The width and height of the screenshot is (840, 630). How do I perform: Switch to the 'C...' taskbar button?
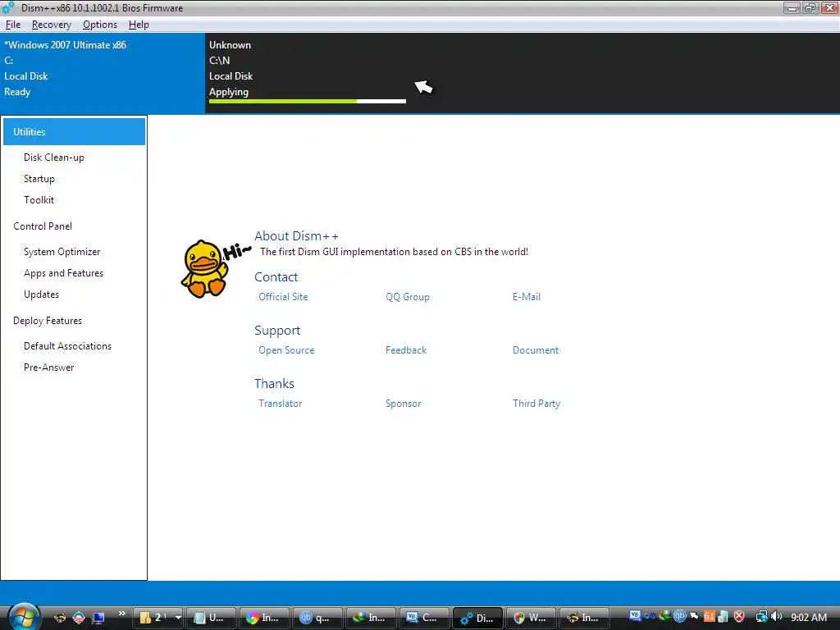click(x=424, y=618)
